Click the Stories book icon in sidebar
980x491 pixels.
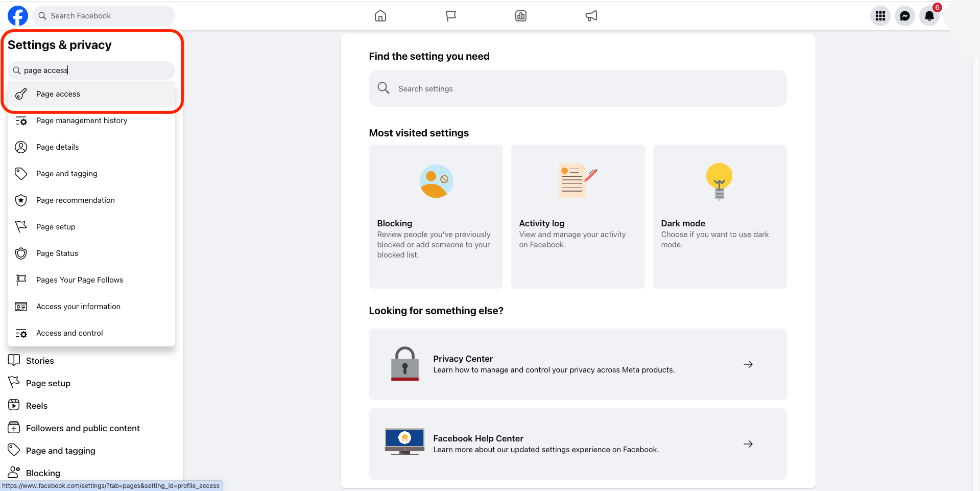click(14, 360)
